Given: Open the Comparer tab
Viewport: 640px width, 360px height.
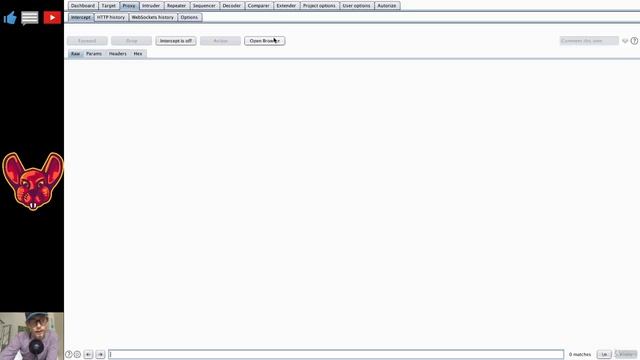Looking at the screenshot, I should (x=259, y=6).
